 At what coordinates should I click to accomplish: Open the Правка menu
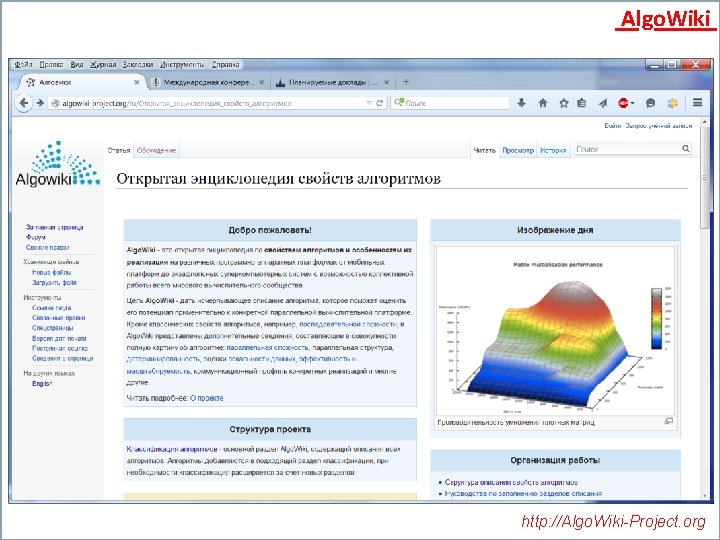51,65
